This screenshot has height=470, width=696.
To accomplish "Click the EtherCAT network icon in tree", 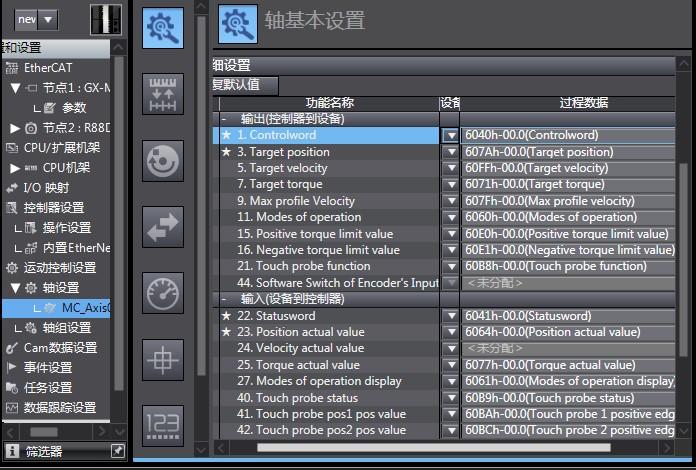I will click(x=12, y=68).
